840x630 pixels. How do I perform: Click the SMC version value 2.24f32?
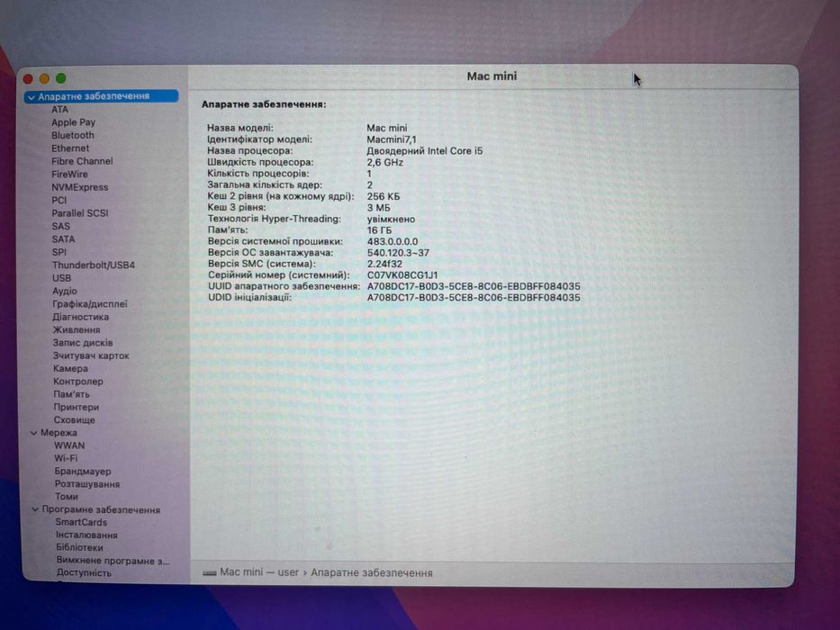[x=384, y=264]
